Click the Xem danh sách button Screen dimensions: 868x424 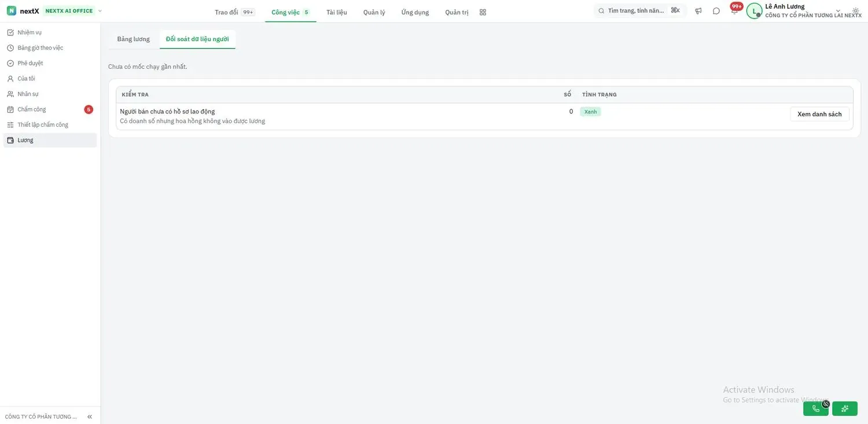[819, 114]
